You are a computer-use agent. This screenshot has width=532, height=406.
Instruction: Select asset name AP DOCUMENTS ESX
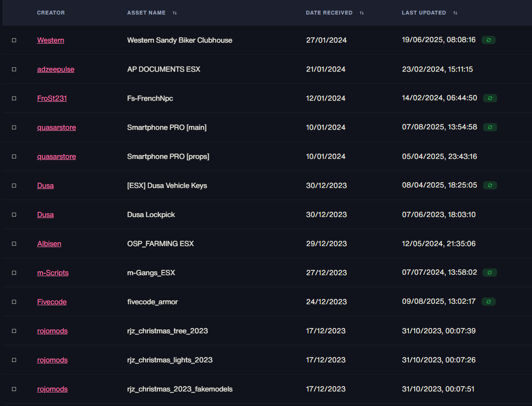pyautogui.click(x=164, y=69)
